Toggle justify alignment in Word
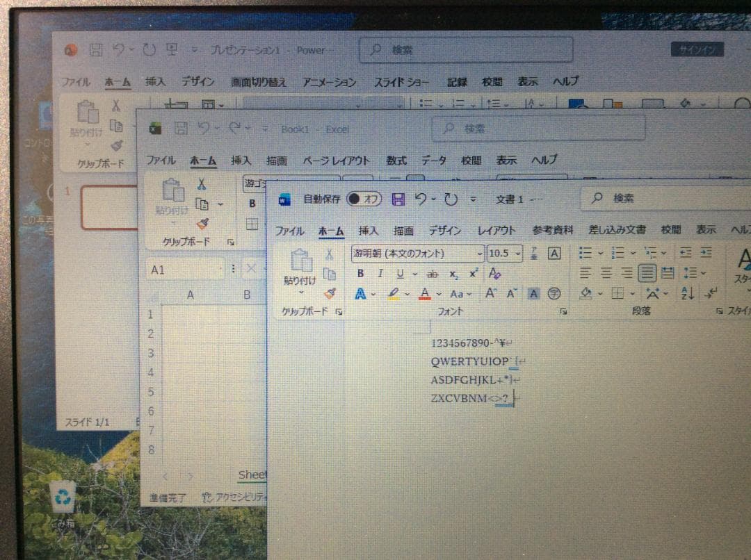 647,273
